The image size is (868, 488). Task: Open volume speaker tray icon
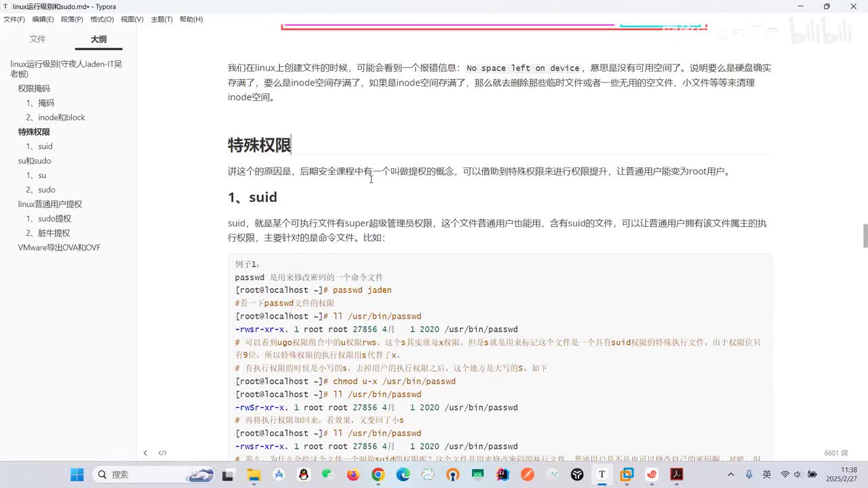tap(797, 474)
